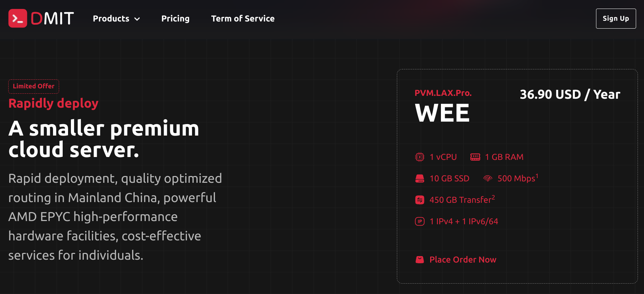
Task: Open the Products menu
Action: [x=116, y=19]
